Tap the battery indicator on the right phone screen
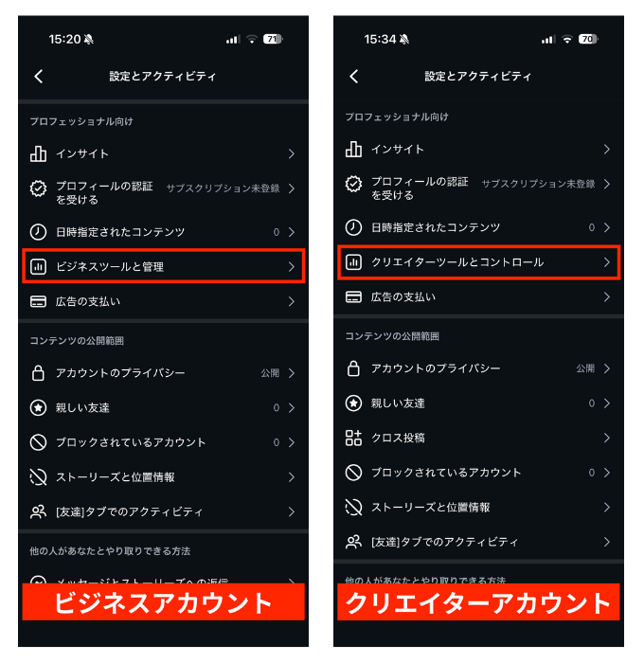644x663 pixels. pos(588,40)
